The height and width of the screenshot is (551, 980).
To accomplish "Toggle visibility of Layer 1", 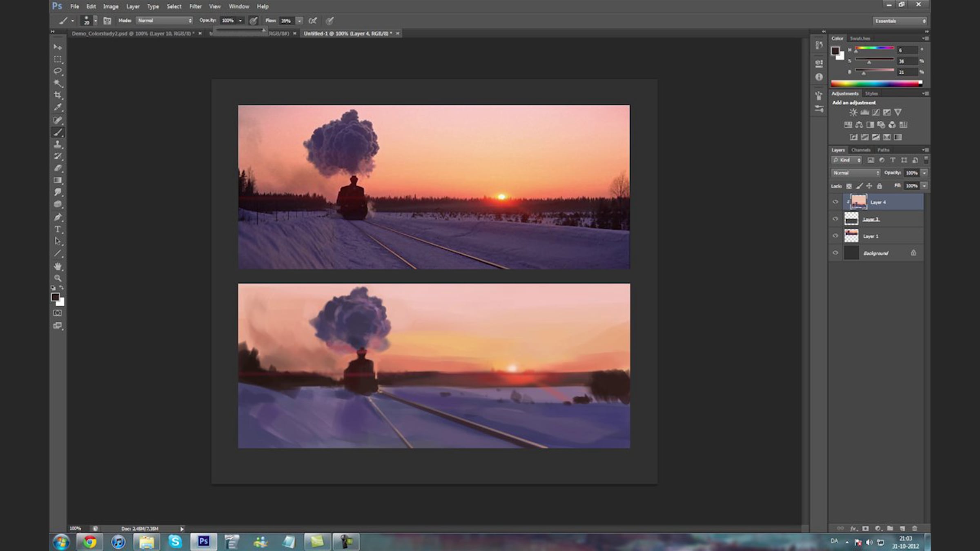I will [x=835, y=236].
